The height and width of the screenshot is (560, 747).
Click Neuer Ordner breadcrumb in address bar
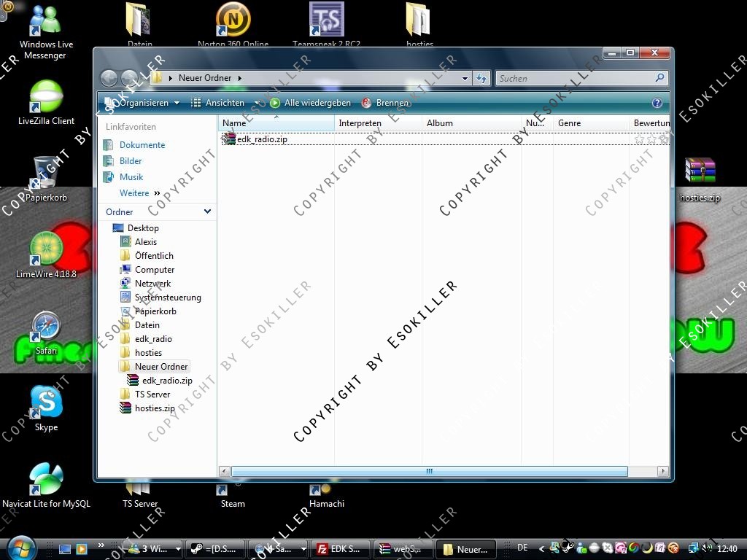pos(205,78)
